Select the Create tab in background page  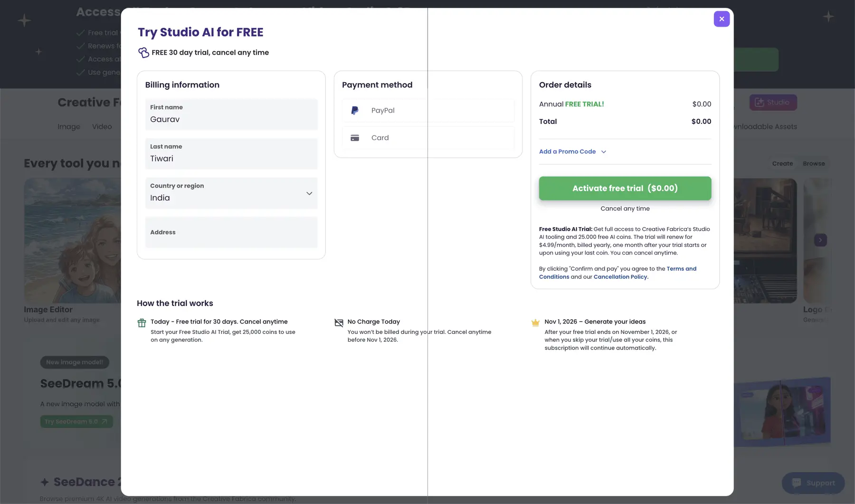(x=782, y=163)
